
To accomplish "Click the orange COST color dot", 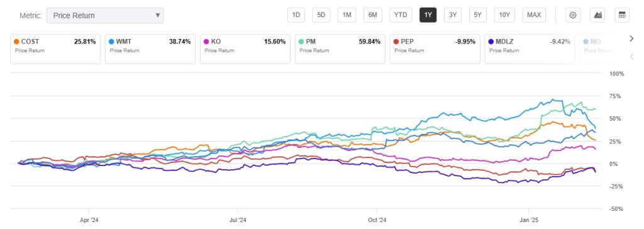I will (x=16, y=42).
